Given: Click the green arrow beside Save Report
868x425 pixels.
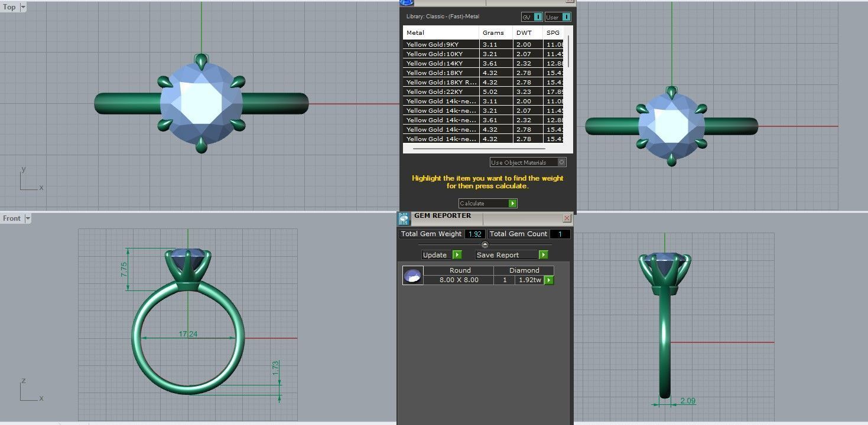Looking at the screenshot, I should tap(543, 254).
